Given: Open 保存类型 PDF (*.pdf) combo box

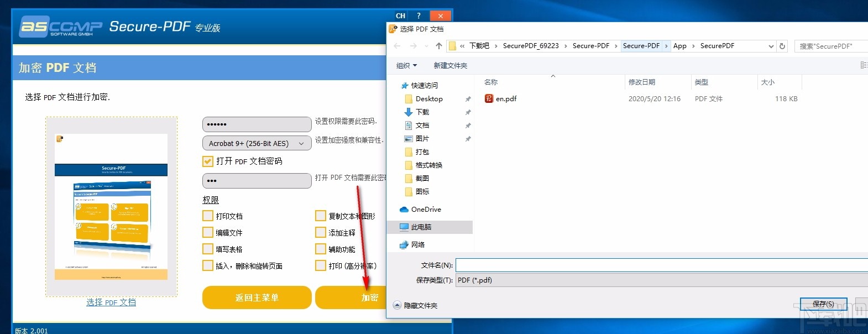Looking at the screenshot, I should [x=662, y=280].
